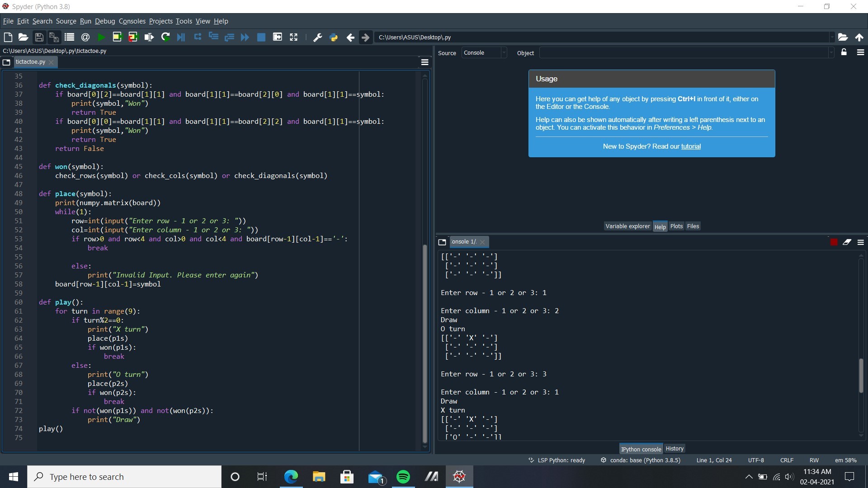Run the file with green play icon

point(101,38)
